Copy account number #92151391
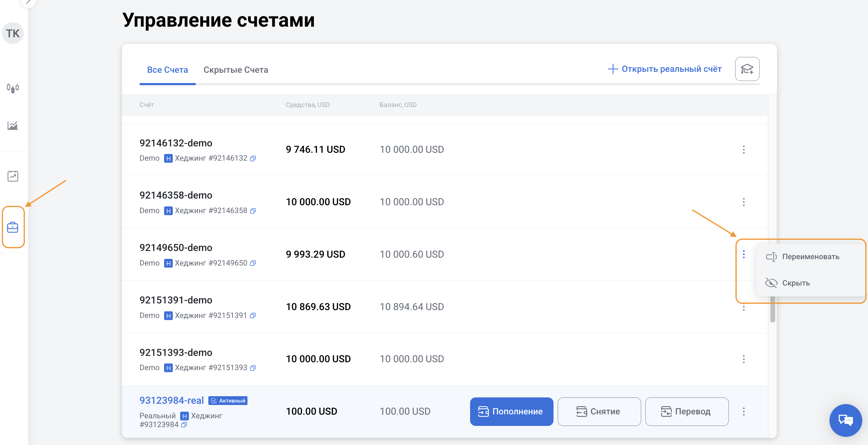 click(x=253, y=316)
